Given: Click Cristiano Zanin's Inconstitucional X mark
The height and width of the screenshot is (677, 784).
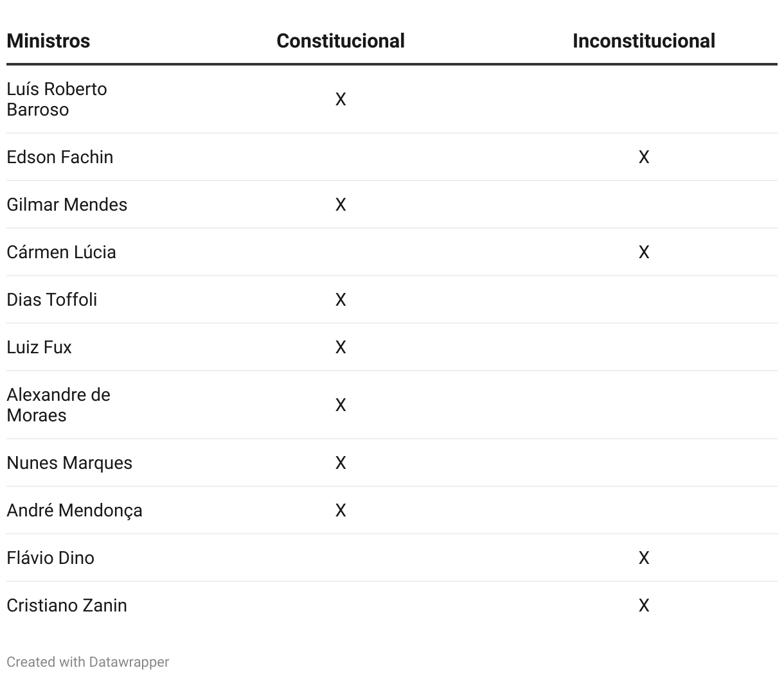Looking at the screenshot, I should click(644, 605).
